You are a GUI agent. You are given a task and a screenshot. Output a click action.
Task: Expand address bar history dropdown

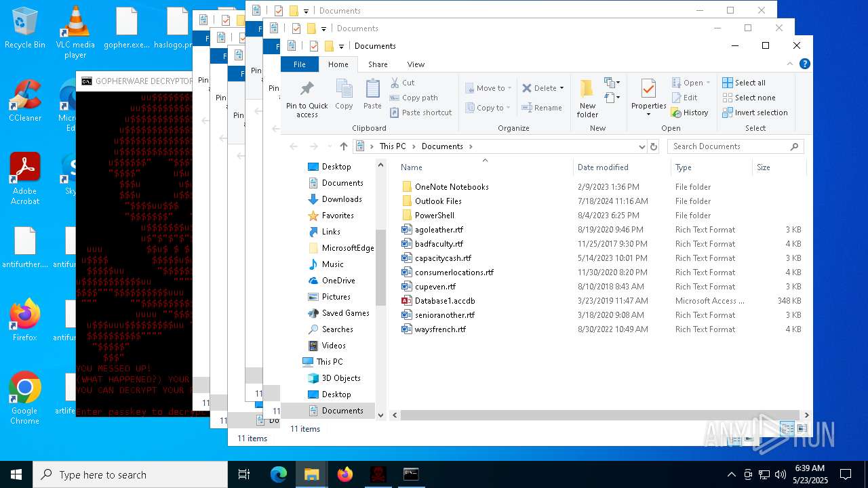[642, 146]
